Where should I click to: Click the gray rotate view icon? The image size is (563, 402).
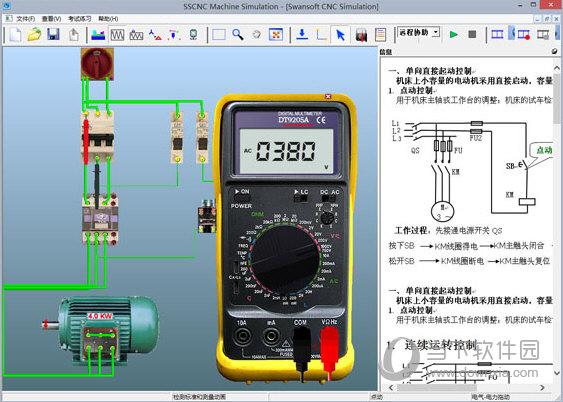[x=256, y=35]
